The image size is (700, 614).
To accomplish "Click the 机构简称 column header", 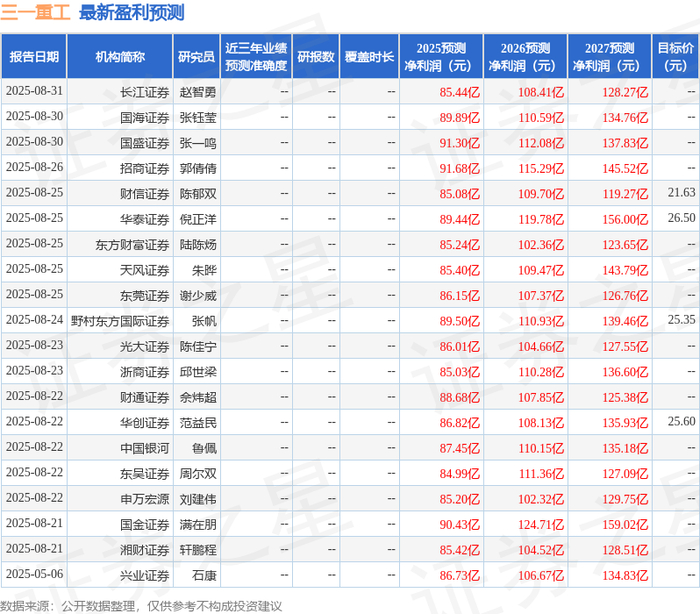I will 120,57.
